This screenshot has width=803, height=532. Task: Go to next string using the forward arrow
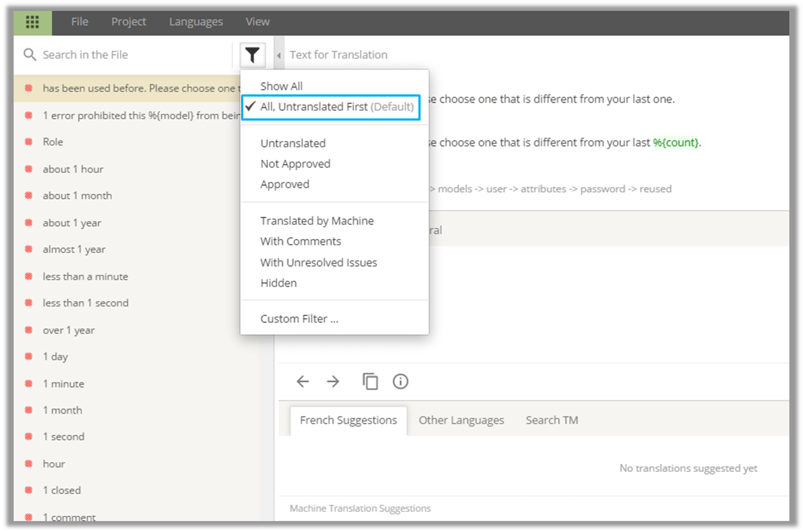[333, 381]
